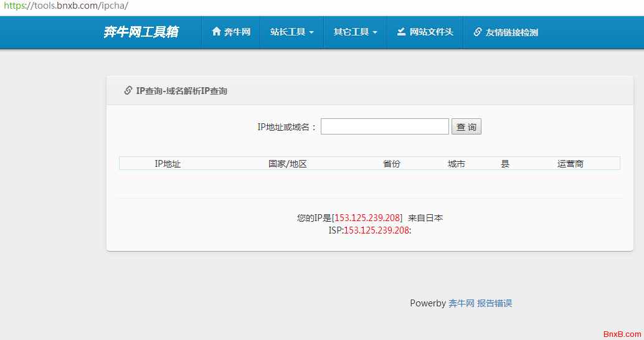Click the IP查询-域名解析IP查询 panel title

(x=181, y=91)
